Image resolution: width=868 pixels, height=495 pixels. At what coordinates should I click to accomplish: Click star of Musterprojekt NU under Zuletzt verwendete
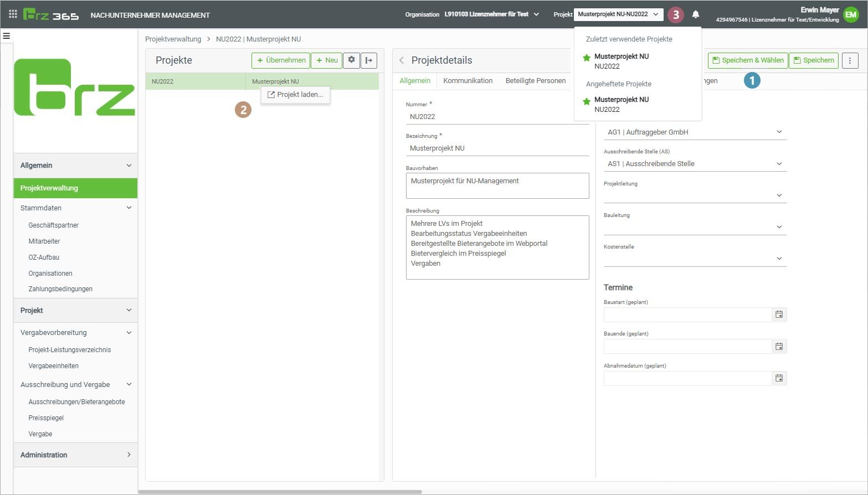(x=587, y=58)
